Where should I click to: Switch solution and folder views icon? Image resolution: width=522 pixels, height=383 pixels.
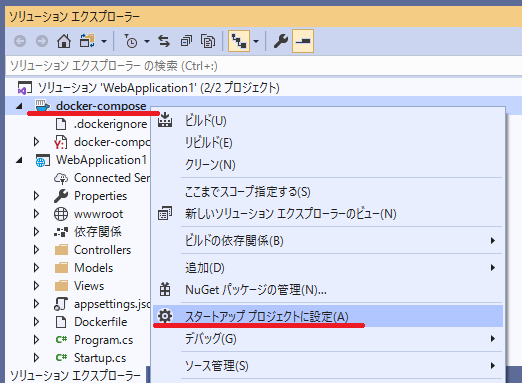pyautogui.click(x=87, y=41)
